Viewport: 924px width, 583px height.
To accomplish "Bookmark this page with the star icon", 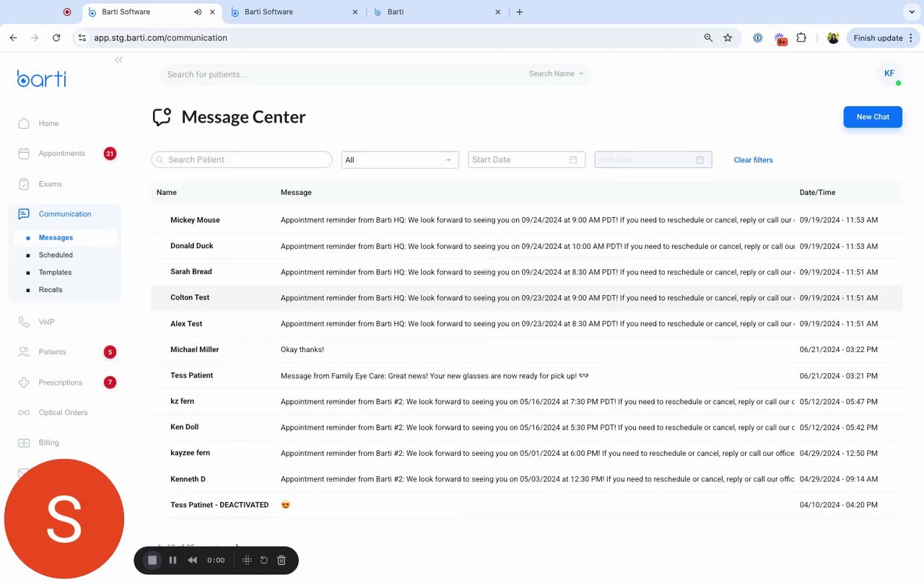I will 728,38.
